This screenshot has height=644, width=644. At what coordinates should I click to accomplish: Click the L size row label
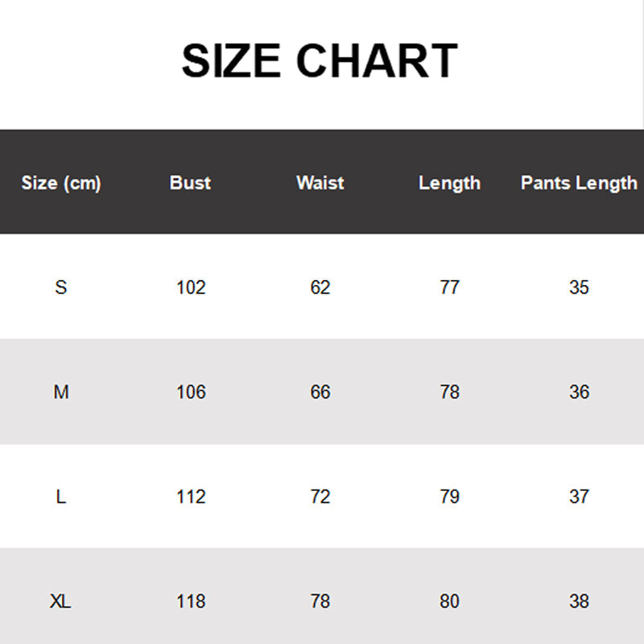tap(61, 497)
